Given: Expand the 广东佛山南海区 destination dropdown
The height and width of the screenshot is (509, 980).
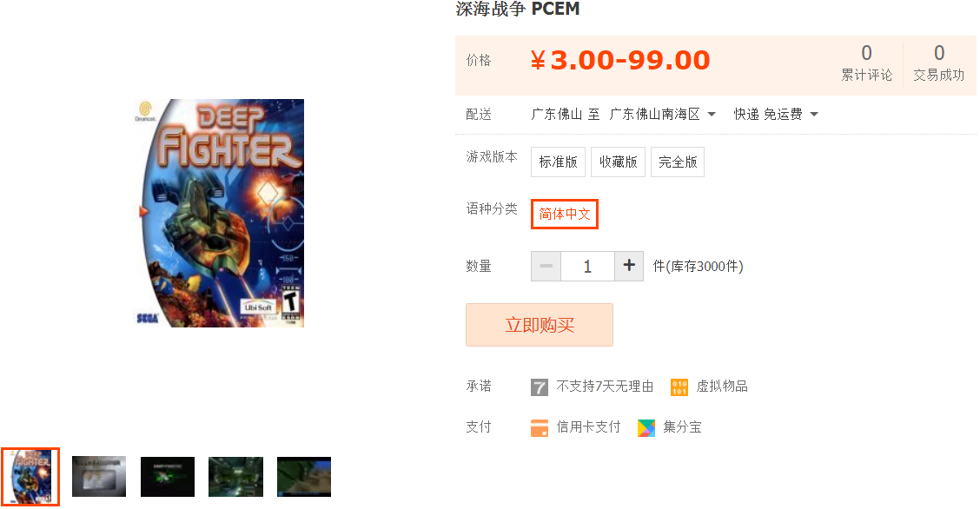Looking at the screenshot, I should pos(663,115).
